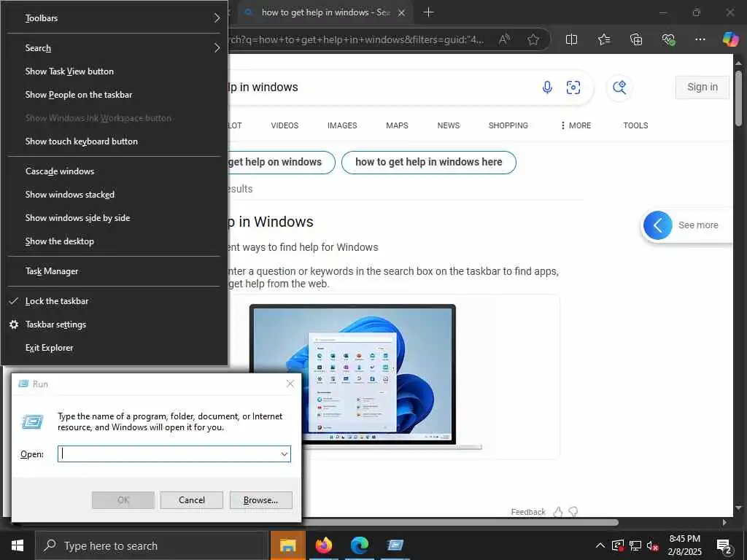This screenshot has height=560, width=747.
Task: Click the Sign in button
Action: coord(703,87)
